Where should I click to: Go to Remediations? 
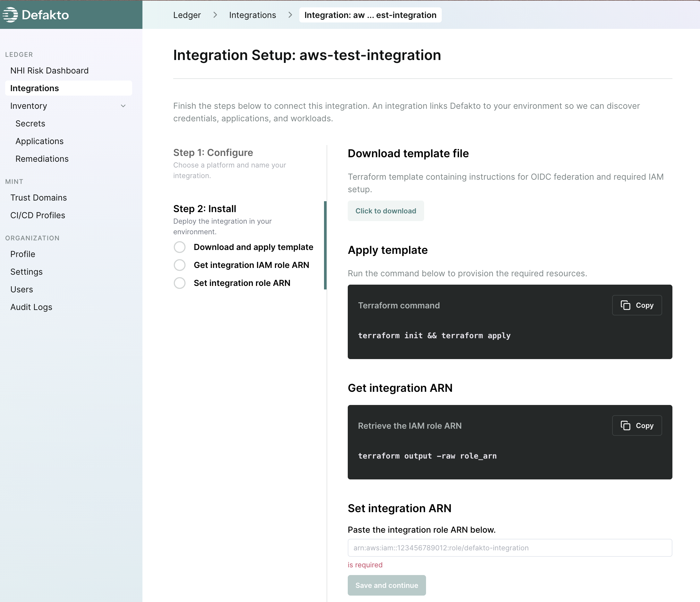42,159
